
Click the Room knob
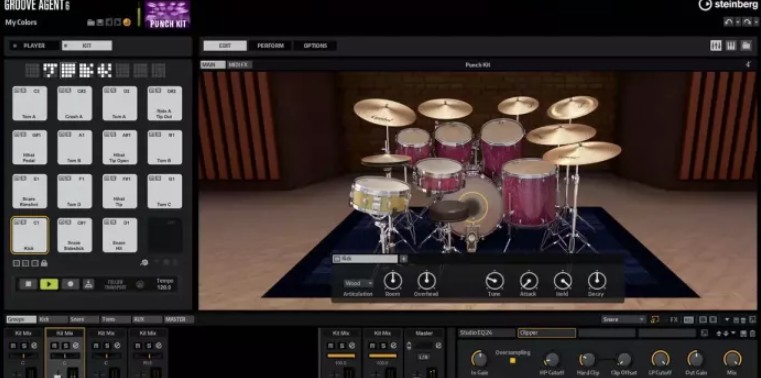[393, 280]
